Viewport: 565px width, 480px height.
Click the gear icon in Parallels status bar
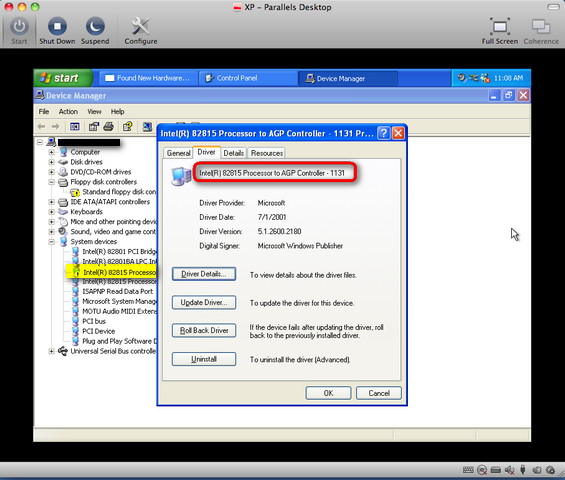click(550, 470)
